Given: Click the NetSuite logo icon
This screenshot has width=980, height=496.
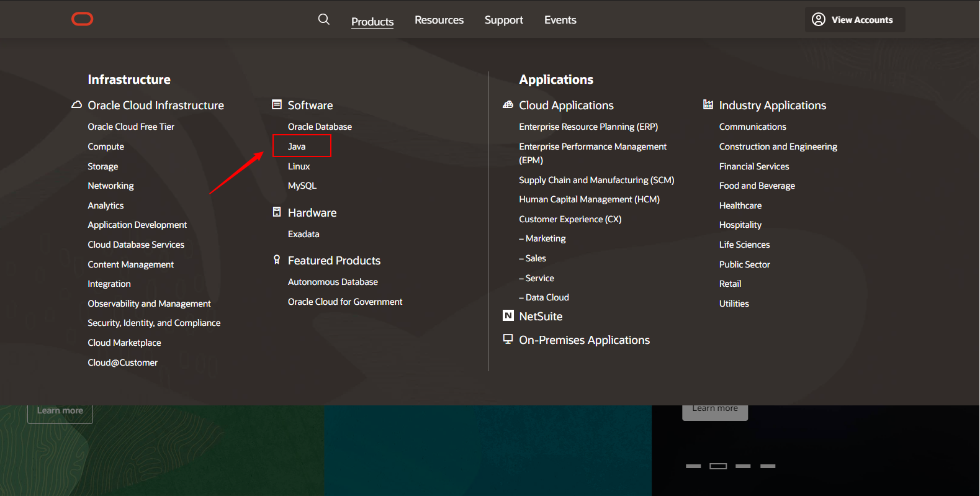Looking at the screenshot, I should click(508, 316).
